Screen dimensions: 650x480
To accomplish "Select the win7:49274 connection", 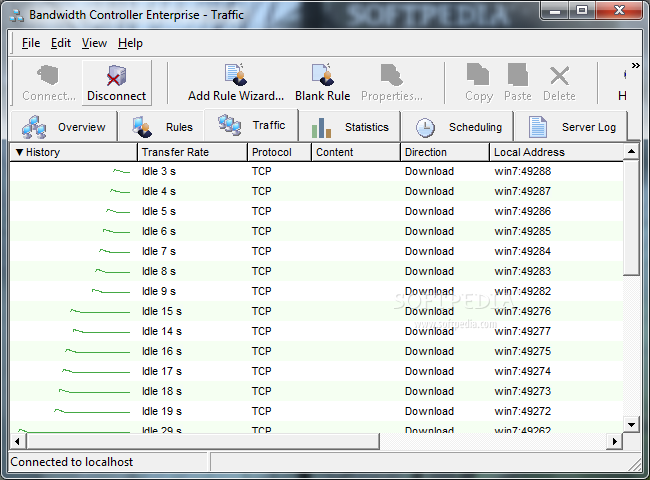I will tap(316, 371).
